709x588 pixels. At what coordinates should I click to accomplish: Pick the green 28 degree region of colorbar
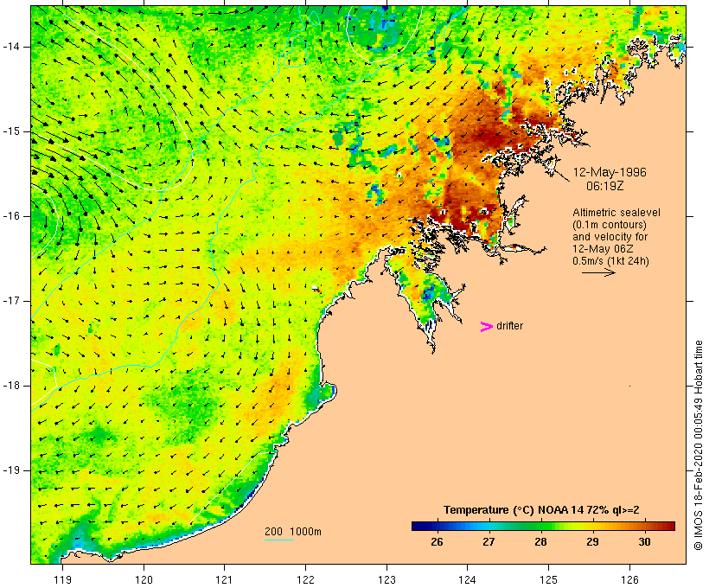pyautogui.click(x=540, y=526)
